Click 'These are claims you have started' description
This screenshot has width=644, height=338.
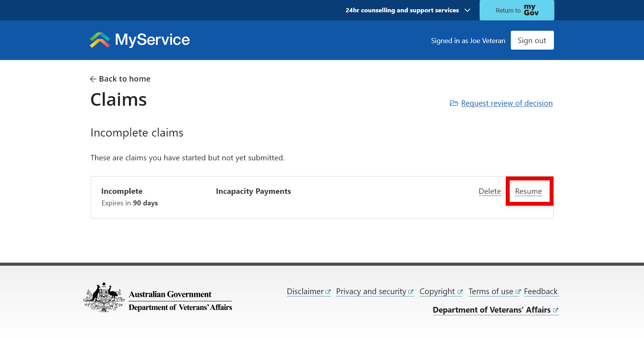click(187, 158)
